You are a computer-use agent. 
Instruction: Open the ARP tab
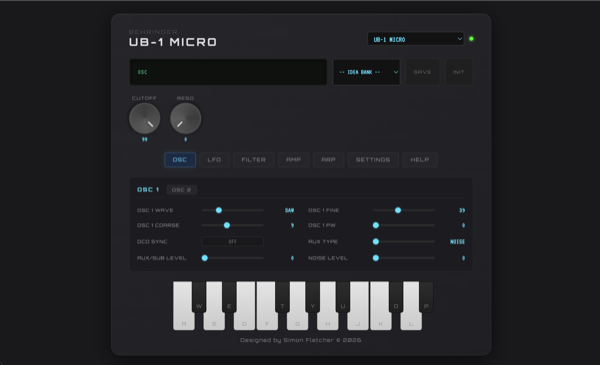[328, 160]
